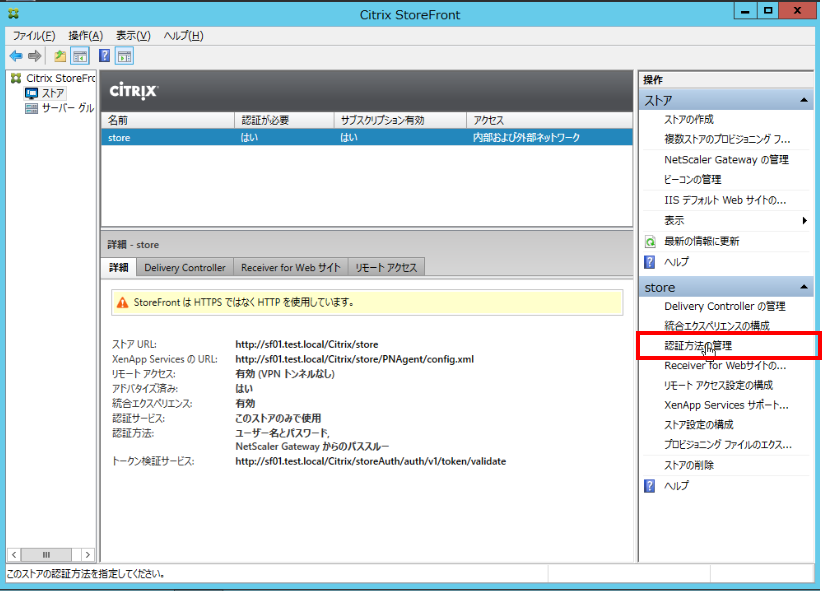Click the Forward arrow toolbar icon
This screenshot has height=591, width=822.
35,56
